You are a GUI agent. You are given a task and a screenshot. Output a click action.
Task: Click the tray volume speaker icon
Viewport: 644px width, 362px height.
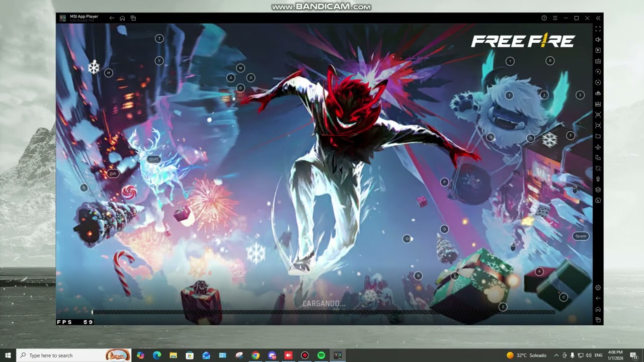click(589, 355)
